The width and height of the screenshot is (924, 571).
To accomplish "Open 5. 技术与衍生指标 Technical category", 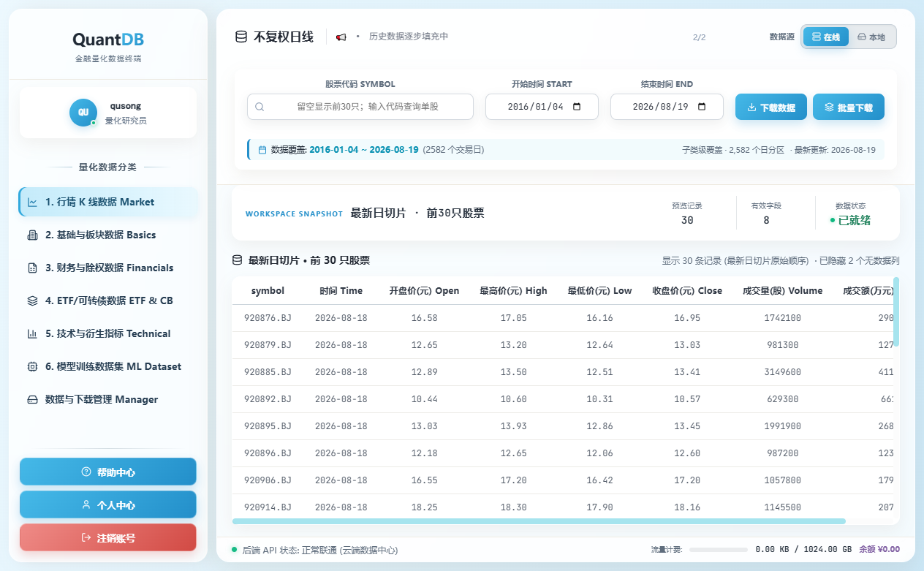I will pyautogui.click(x=108, y=333).
